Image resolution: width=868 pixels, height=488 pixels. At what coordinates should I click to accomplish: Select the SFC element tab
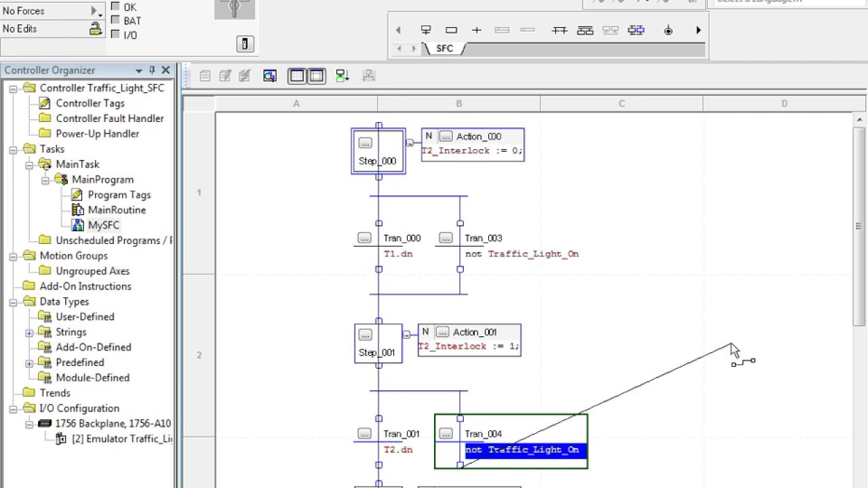[x=444, y=48]
